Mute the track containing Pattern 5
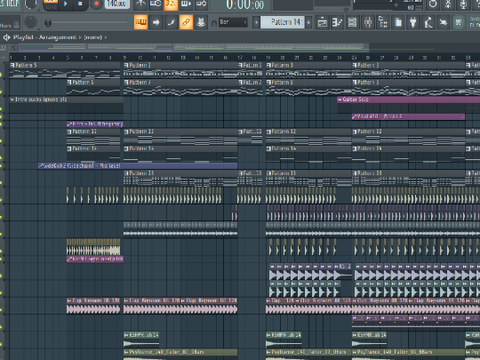The width and height of the screenshot is (480, 360). [x=1, y=74]
